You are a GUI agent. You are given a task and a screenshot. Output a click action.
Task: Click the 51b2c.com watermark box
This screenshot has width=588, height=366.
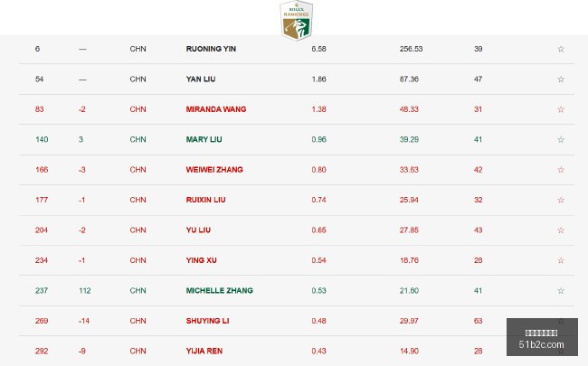click(542, 337)
